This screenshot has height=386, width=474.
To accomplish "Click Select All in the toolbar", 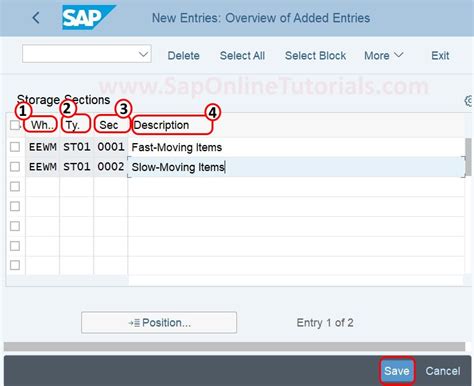I will tap(242, 55).
